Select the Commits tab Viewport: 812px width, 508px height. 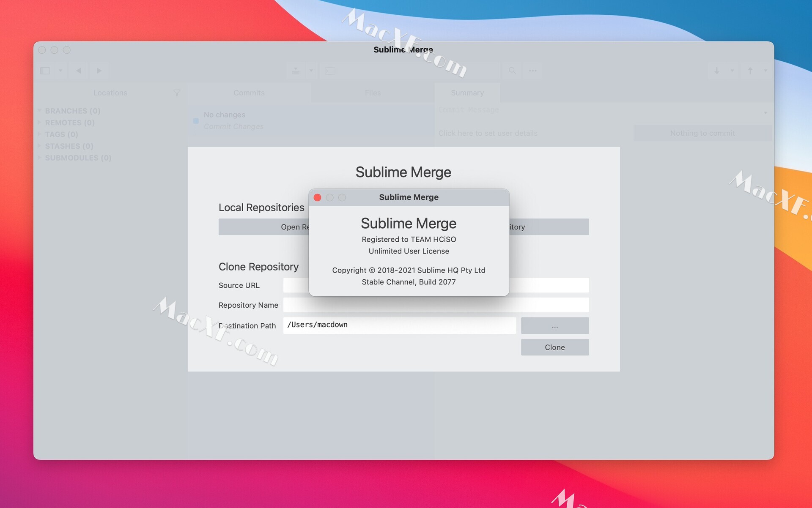point(248,92)
